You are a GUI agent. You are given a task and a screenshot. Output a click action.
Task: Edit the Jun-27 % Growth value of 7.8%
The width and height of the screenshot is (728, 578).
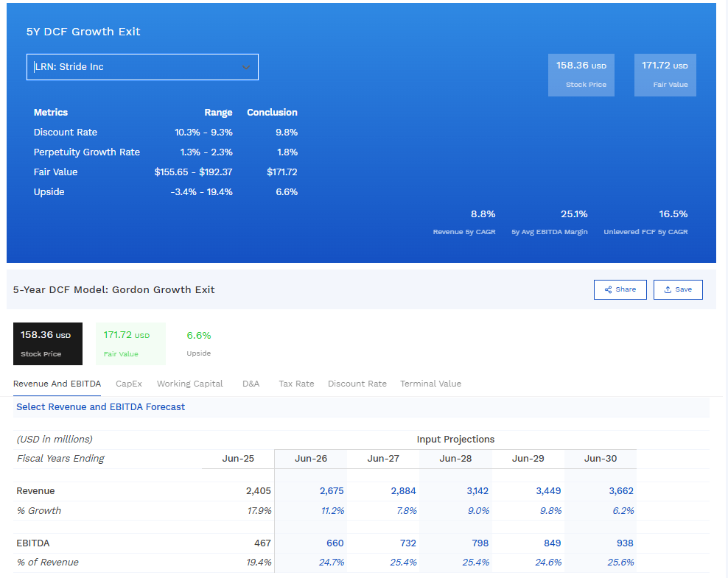(407, 510)
